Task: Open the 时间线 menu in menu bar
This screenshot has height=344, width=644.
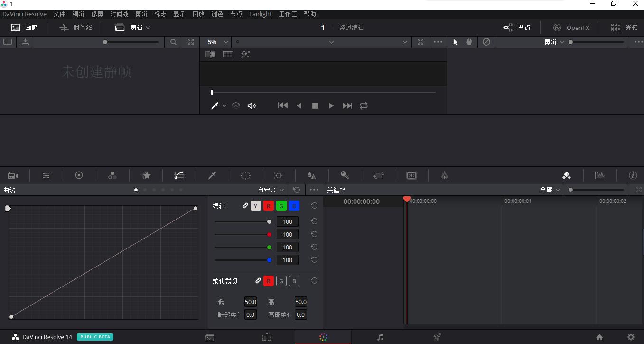Action: click(x=119, y=14)
